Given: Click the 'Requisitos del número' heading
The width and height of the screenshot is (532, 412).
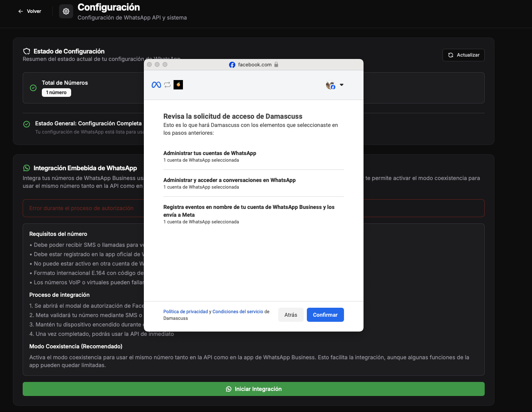Looking at the screenshot, I should (58, 234).
